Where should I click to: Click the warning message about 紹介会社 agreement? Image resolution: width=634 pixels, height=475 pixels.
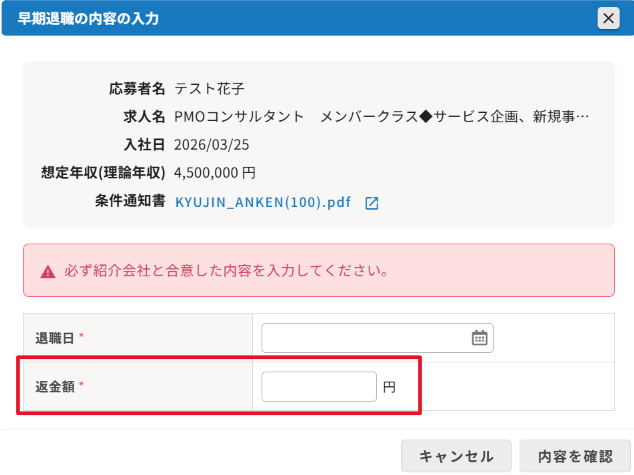coord(226,271)
